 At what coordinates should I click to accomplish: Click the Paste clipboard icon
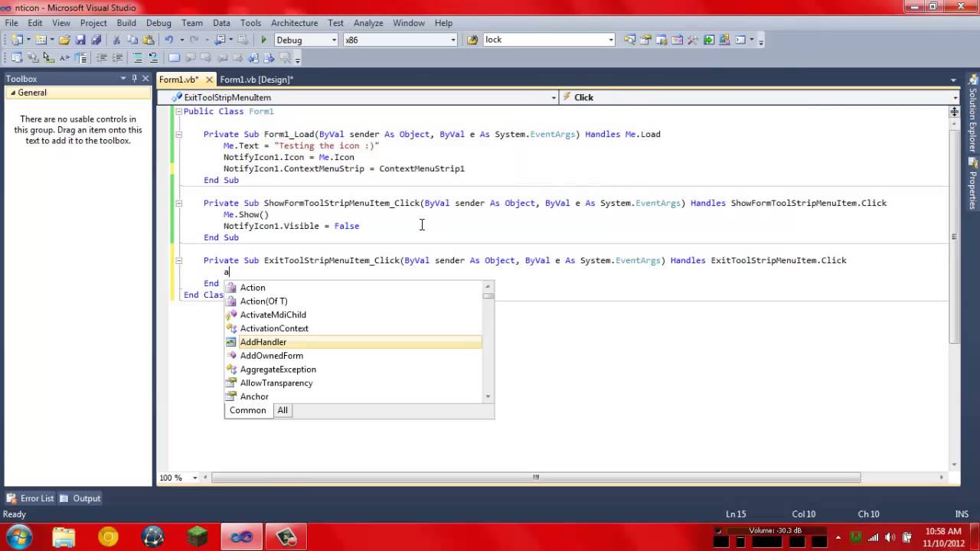(x=147, y=40)
